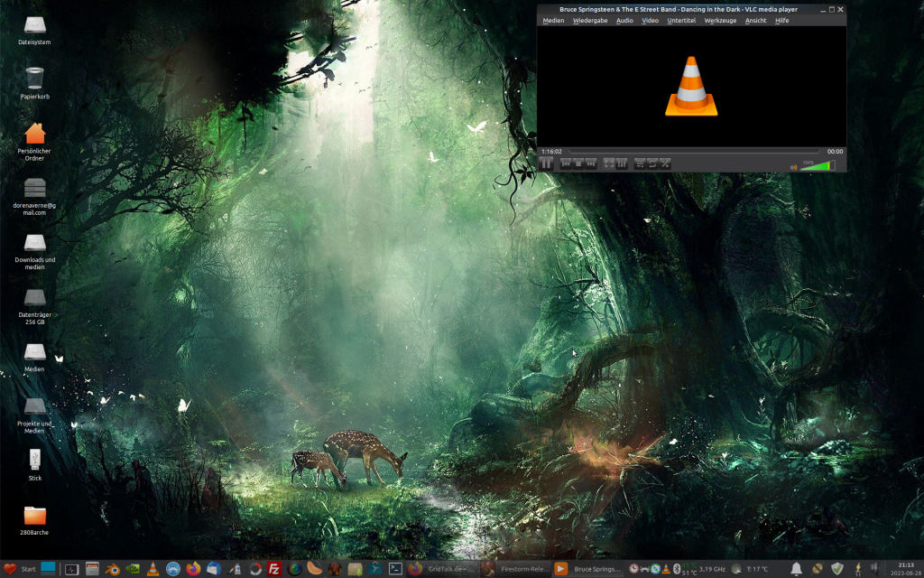
Task: Toggle VLC fullscreen mode
Action: [x=609, y=163]
